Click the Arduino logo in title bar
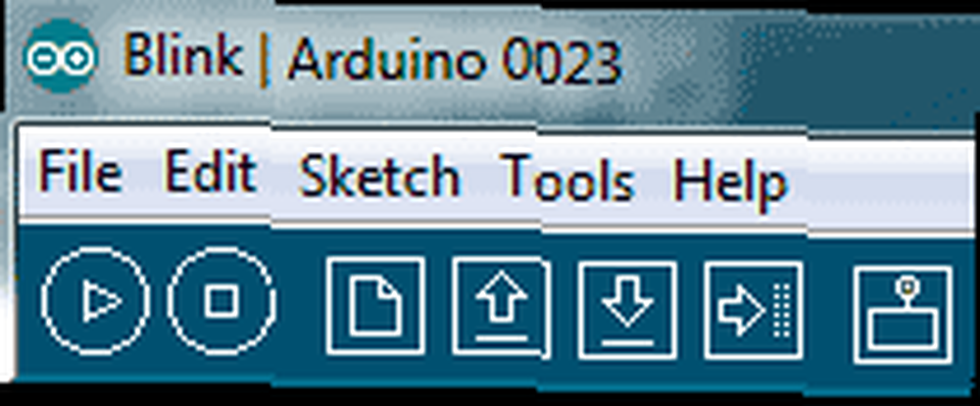 click(60, 56)
